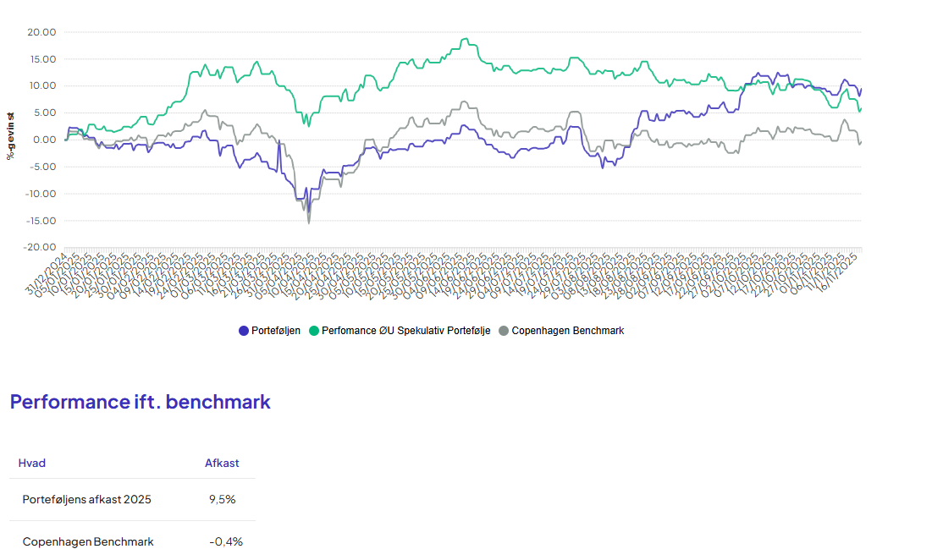This screenshot has height=560, width=943.
Task: Click the -0,4% benchmark value
Action: point(225,541)
